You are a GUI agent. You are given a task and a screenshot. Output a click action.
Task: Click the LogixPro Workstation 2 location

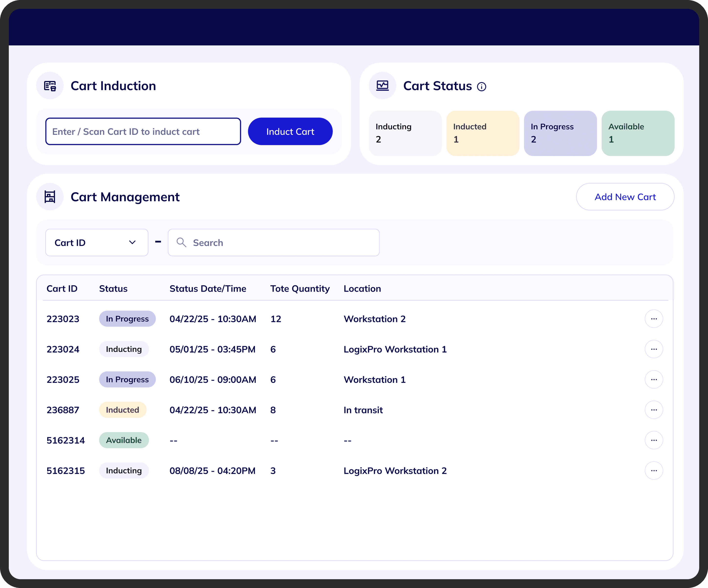coord(395,471)
